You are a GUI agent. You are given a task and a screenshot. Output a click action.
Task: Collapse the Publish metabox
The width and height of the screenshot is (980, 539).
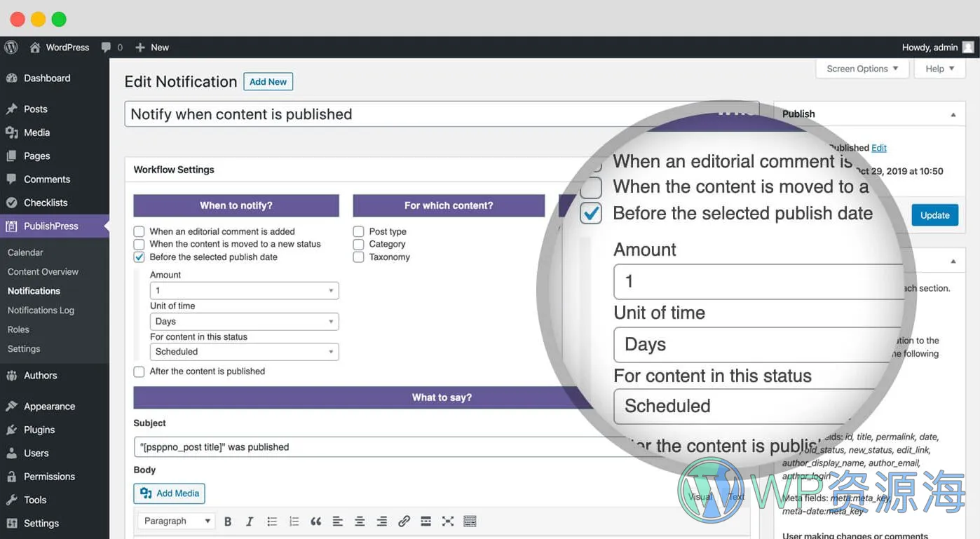[x=953, y=114]
